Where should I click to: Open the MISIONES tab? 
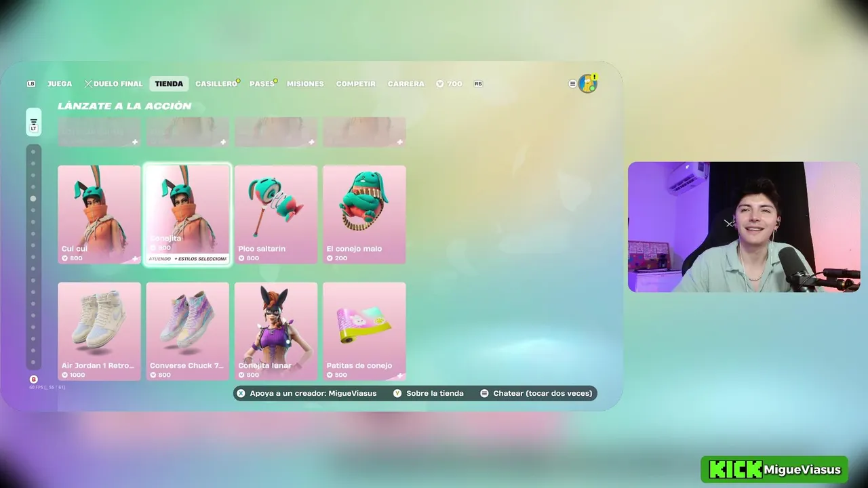[x=305, y=84]
